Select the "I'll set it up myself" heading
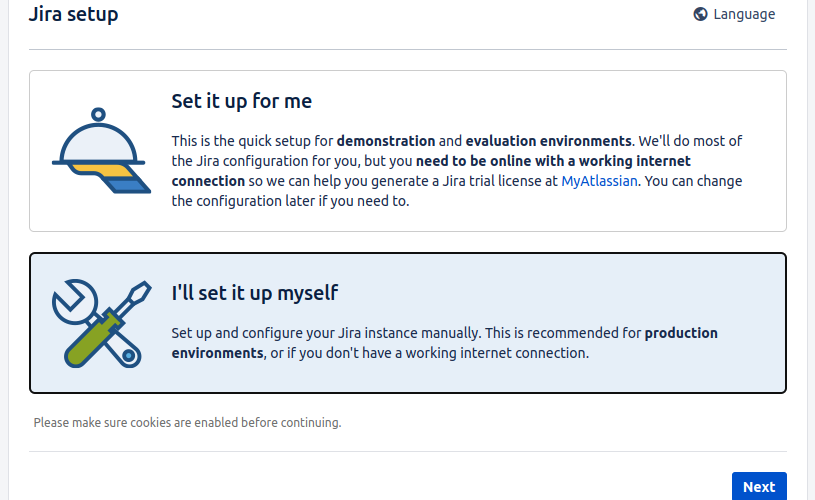Screen dimensions: 815x500 pyautogui.click(x=255, y=293)
